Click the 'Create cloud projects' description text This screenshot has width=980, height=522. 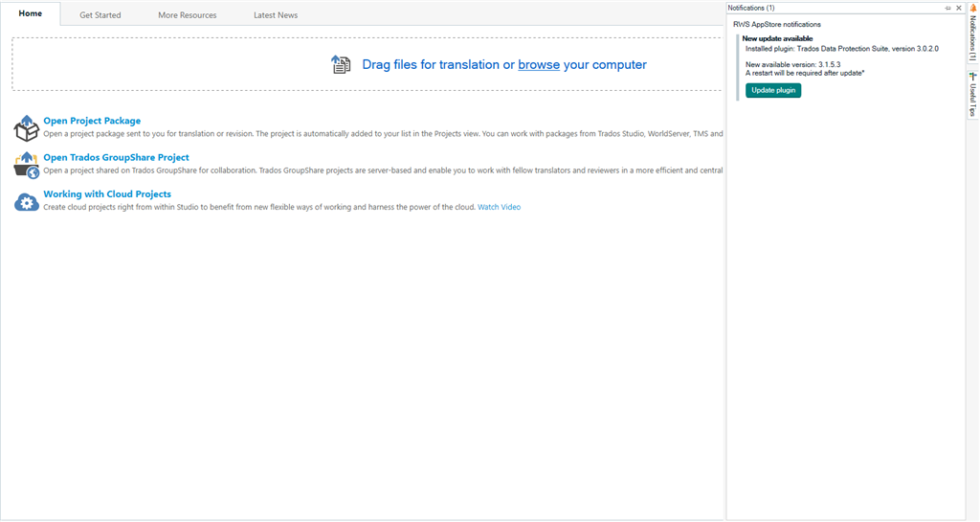259,207
